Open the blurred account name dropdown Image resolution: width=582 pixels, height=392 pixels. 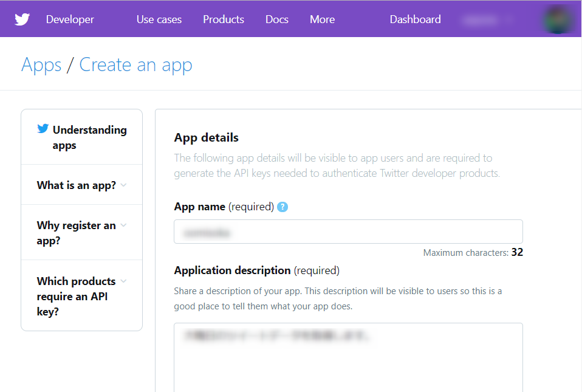487,19
